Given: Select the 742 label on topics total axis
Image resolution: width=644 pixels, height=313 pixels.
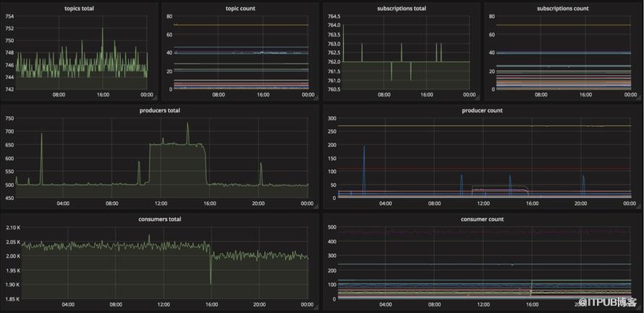Looking at the screenshot, I should (x=9, y=89).
